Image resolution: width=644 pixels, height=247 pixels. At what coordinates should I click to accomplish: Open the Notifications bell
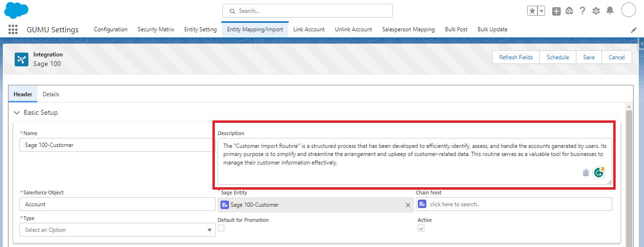[x=610, y=10]
